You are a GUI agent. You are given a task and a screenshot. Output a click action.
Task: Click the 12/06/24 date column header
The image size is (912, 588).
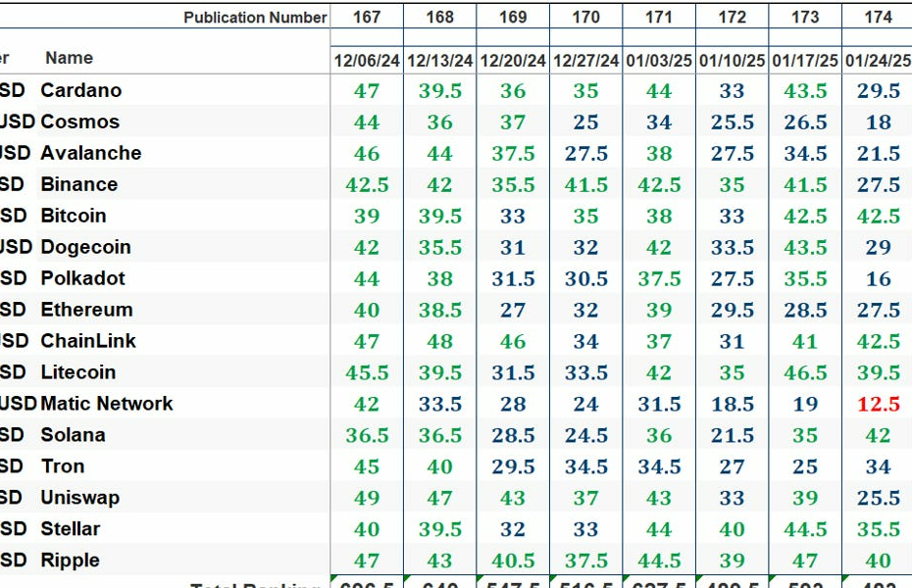pyautogui.click(x=367, y=61)
